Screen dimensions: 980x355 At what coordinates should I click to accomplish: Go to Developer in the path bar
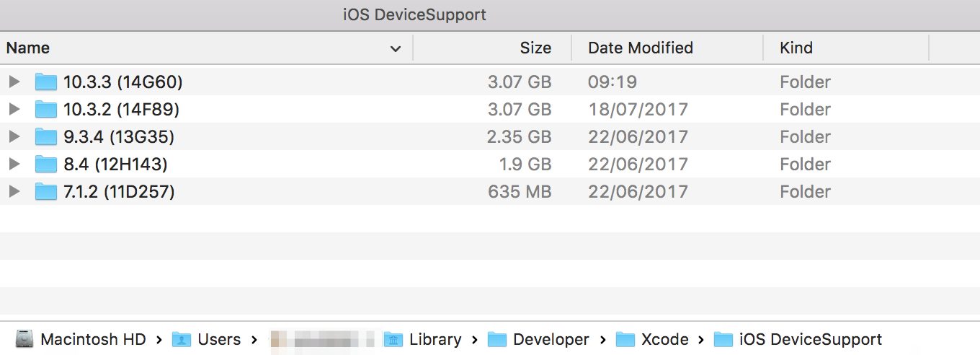551,339
